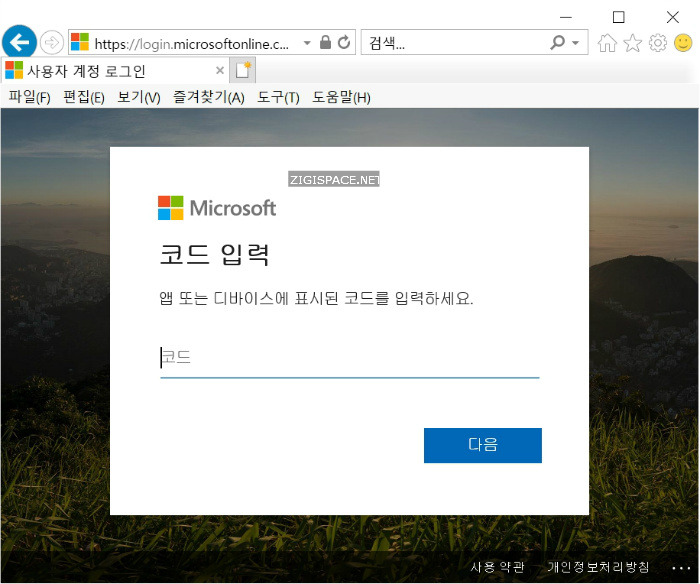Open Favorites star icon
This screenshot has width=700, height=584.
pos(632,43)
